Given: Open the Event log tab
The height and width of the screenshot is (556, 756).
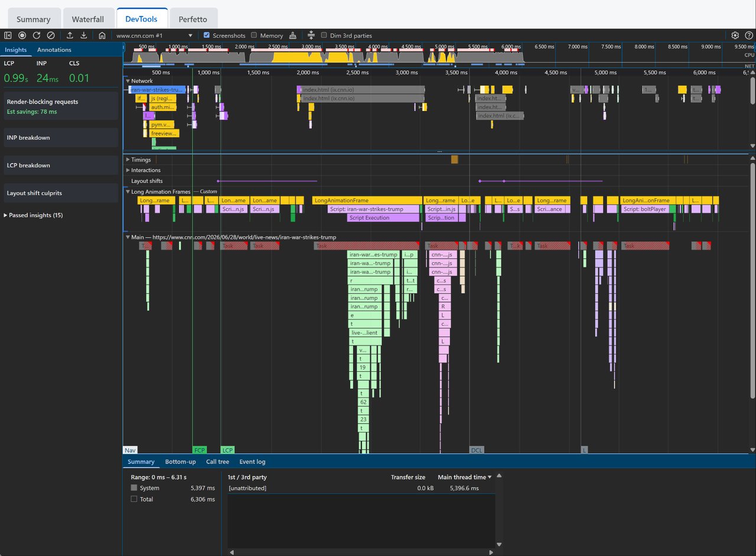Looking at the screenshot, I should [x=252, y=462].
